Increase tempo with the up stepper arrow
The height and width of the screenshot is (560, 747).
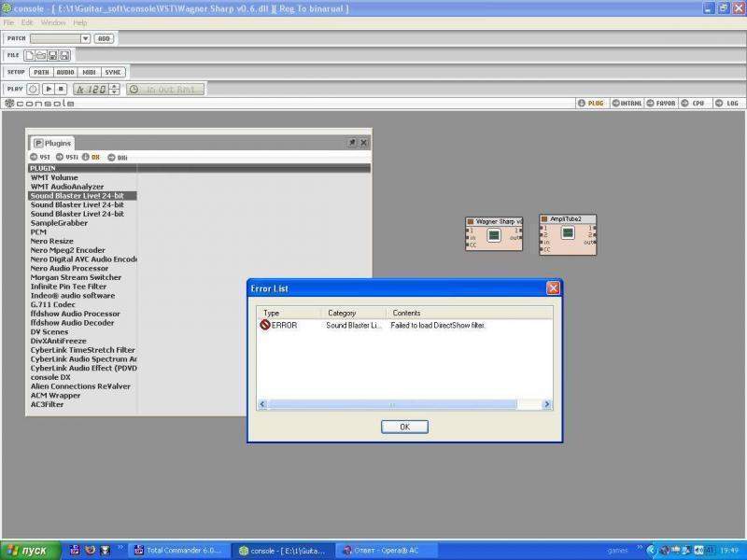pos(114,86)
